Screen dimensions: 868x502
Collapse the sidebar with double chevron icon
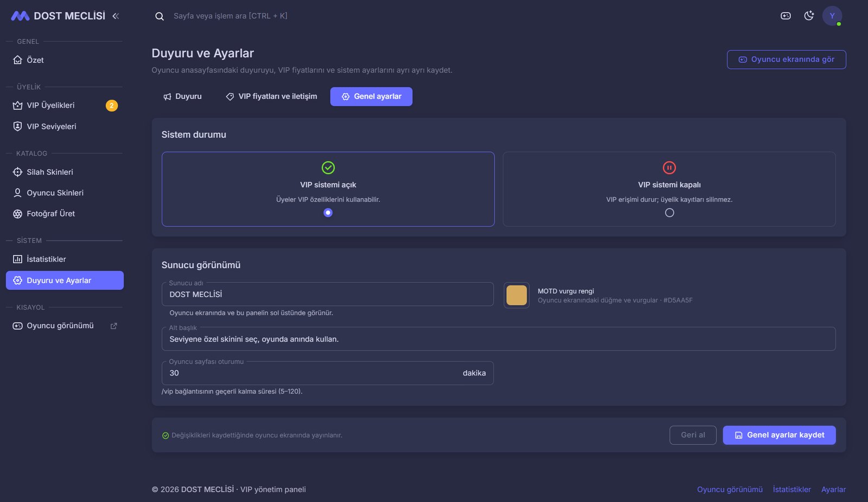point(116,16)
